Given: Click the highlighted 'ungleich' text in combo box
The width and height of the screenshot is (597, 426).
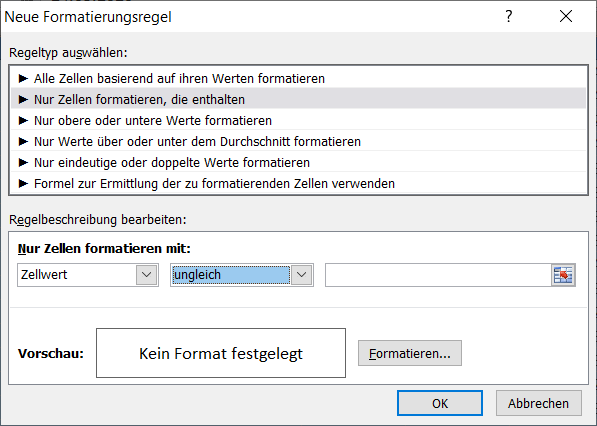Looking at the screenshot, I should (197, 275).
